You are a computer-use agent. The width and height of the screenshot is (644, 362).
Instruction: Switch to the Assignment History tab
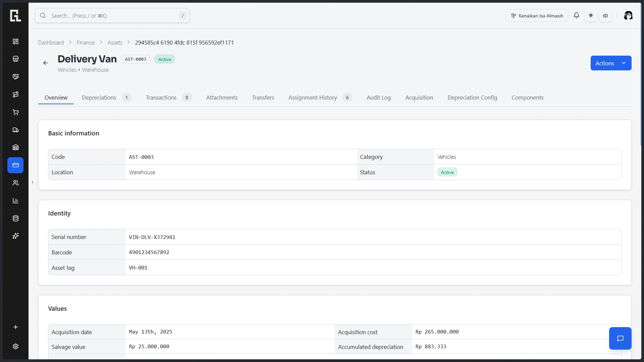tap(320, 98)
